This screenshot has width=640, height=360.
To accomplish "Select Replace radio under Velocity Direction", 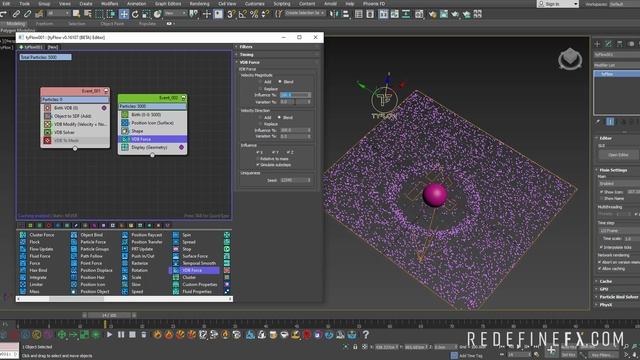I will (260, 124).
